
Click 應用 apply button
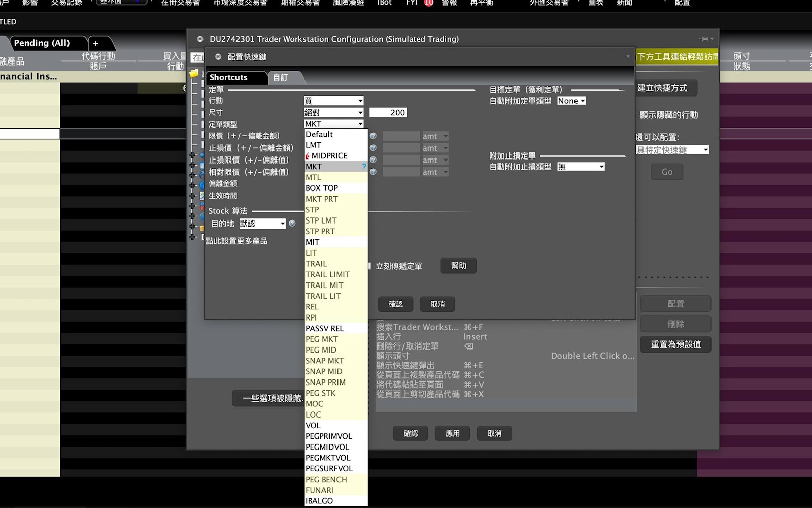452,434
